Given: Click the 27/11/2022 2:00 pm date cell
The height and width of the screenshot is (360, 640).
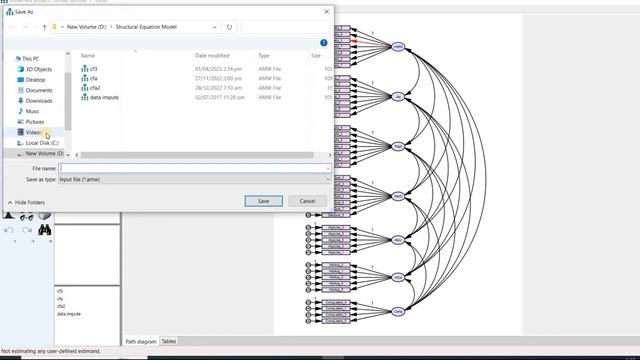Looking at the screenshot, I should pos(218,78).
